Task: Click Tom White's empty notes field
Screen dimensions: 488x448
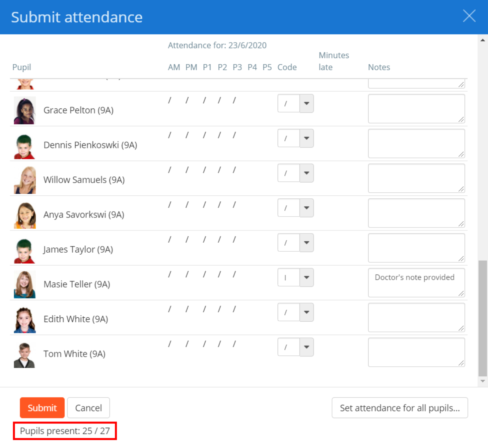Action: [x=416, y=352]
